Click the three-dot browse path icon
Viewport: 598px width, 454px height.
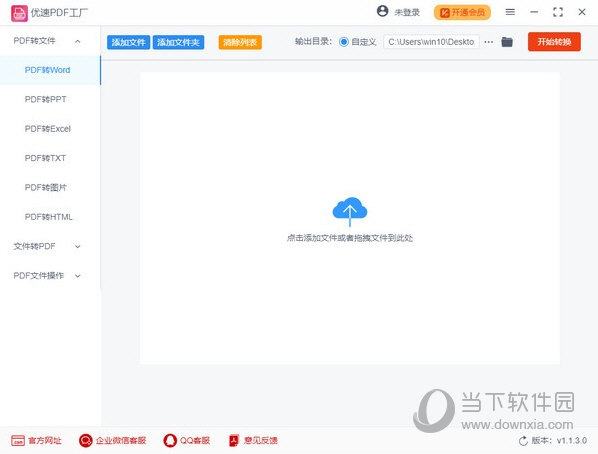489,42
